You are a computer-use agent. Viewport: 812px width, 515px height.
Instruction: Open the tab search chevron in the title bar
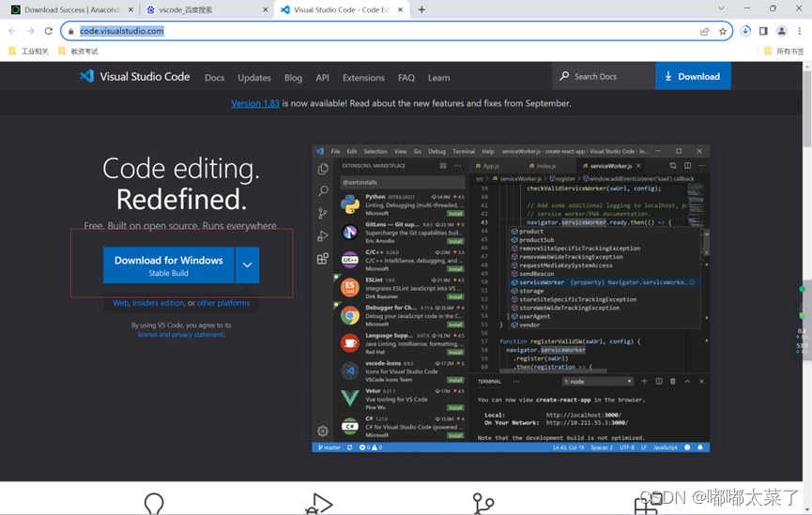point(721,8)
